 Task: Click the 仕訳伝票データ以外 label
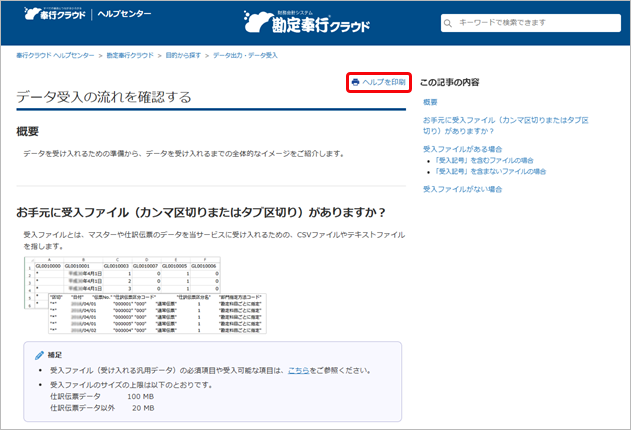82,408
